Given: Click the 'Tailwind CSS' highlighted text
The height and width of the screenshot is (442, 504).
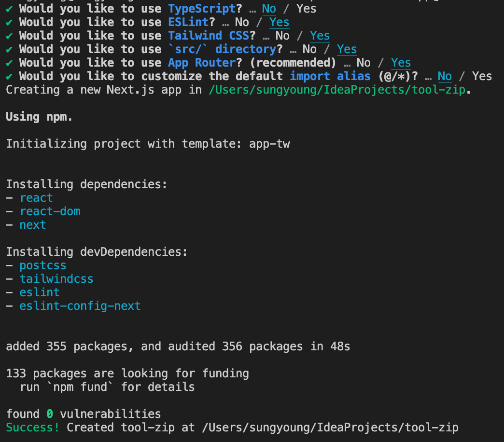Looking at the screenshot, I should pyautogui.click(x=209, y=36).
